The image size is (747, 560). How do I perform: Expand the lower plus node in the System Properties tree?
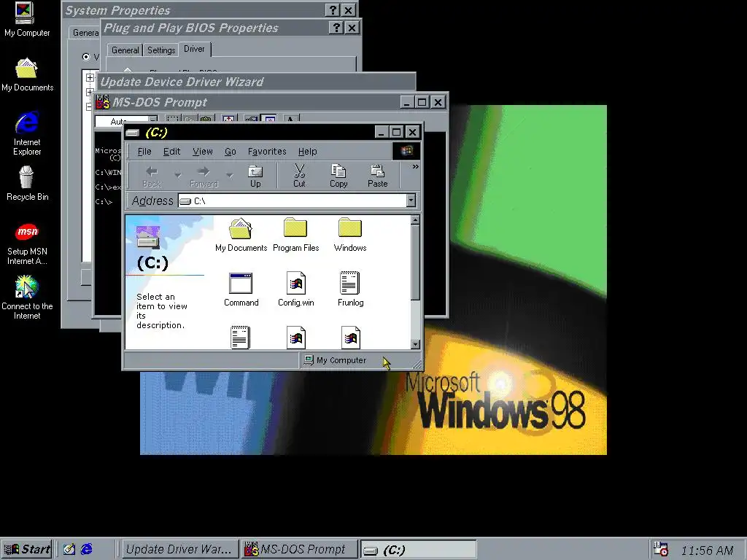(x=89, y=92)
